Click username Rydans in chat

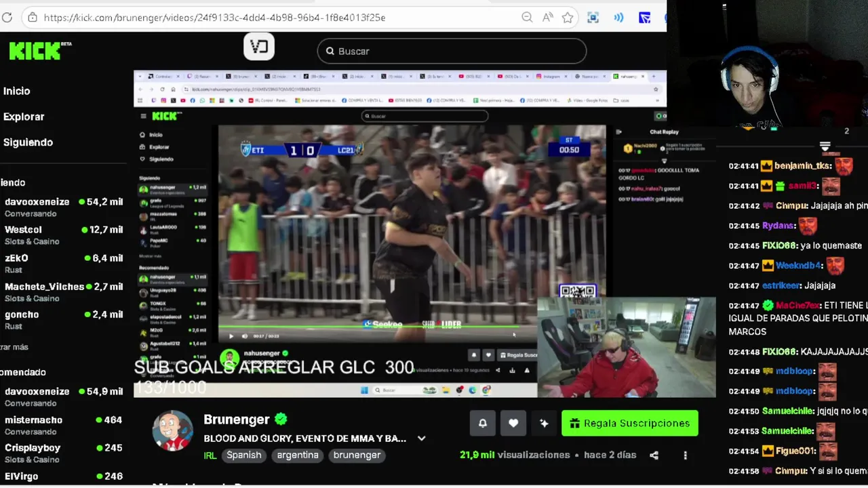click(778, 226)
